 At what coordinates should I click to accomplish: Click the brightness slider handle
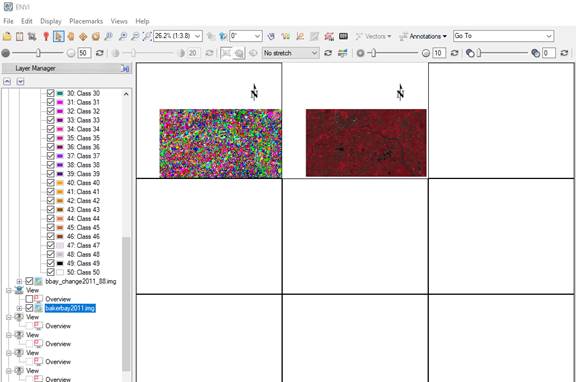(38, 53)
